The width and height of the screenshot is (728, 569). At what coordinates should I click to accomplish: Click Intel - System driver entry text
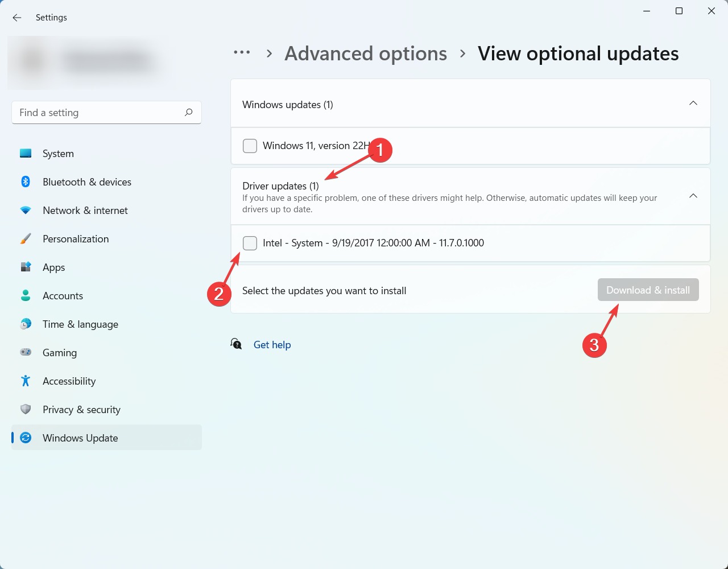coord(373,243)
